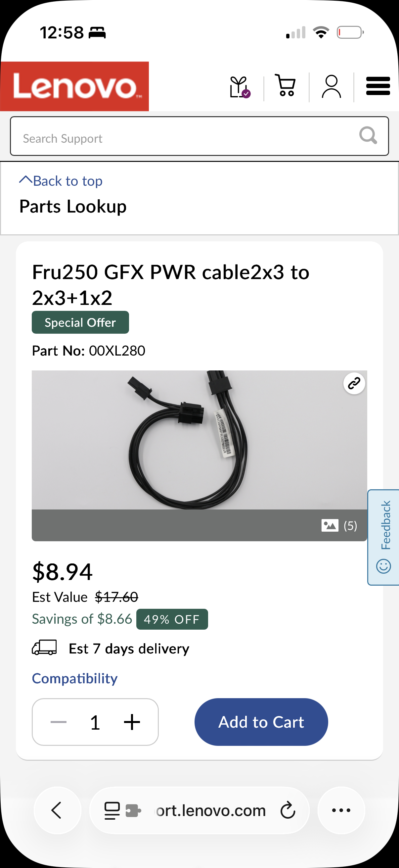Open the Compatibility link

[75, 678]
